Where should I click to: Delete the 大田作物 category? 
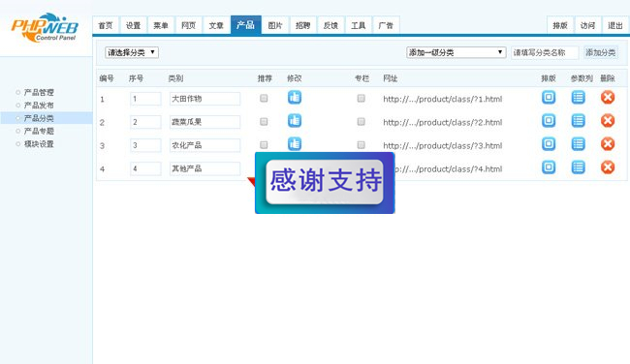pos(608,98)
